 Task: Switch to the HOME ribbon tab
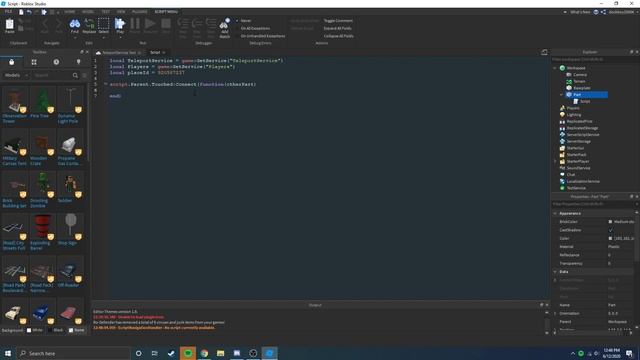69,12
